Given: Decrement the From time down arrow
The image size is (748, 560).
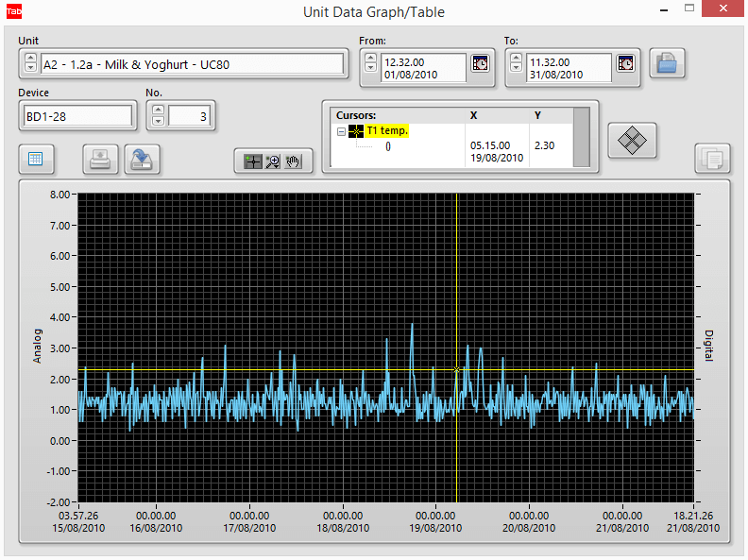Looking at the screenshot, I should (370, 67).
